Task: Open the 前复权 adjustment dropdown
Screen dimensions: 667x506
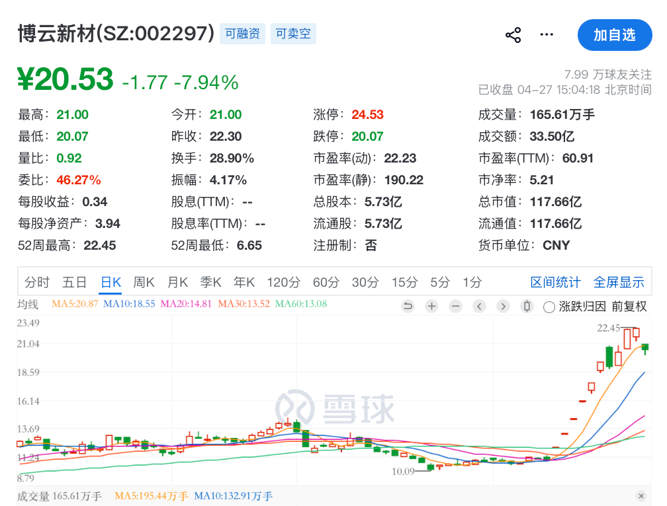Action: [629, 306]
